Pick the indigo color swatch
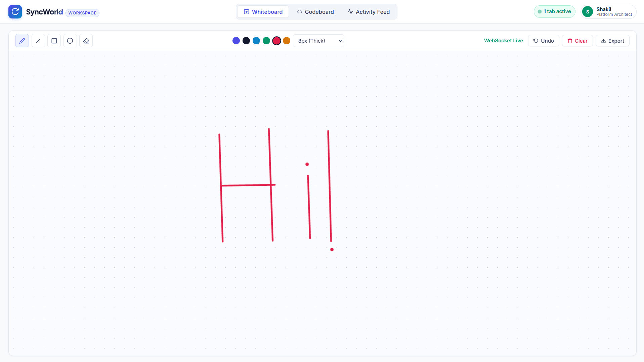The image size is (644, 362). (x=236, y=41)
